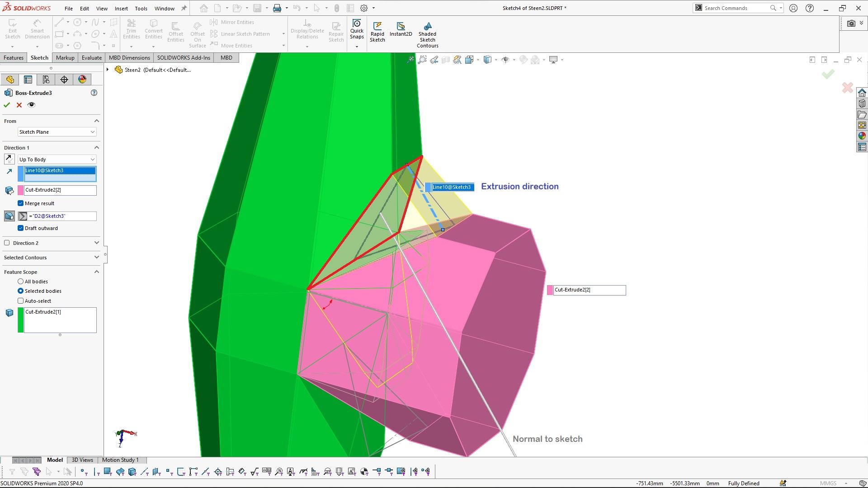Open the Insert menu
This screenshot has height=488, width=868.
click(x=121, y=8)
